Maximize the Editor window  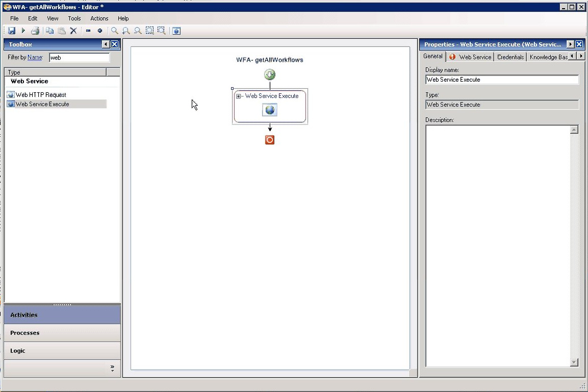pos(572,7)
